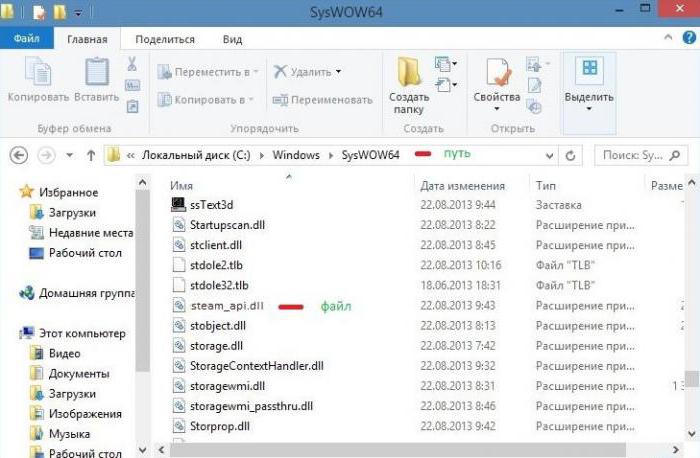Click the Cut scissors icon

pyautogui.click(x=132, y=64)
